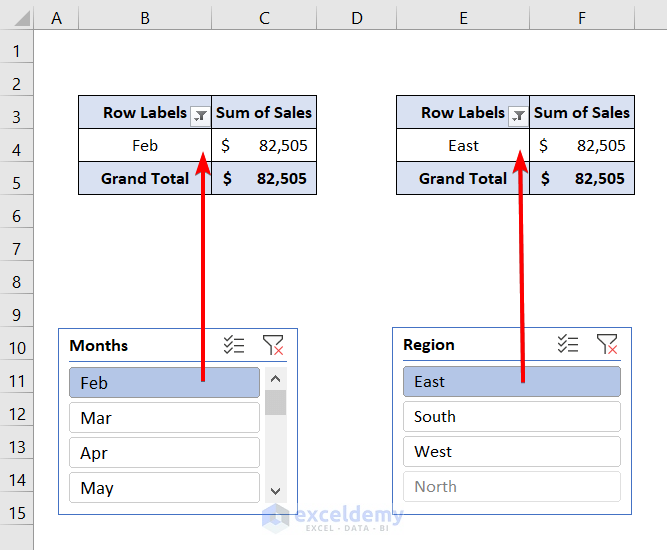The width and height of the screenshot is (667, 550).
Task: Select row 7 header
Action: coord(17,249)
